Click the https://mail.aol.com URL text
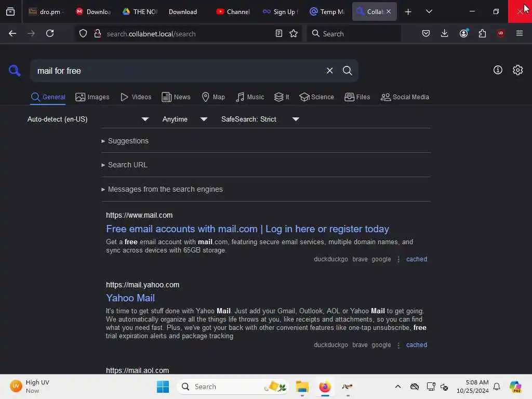The image size is (532, 399). [137, 370]
